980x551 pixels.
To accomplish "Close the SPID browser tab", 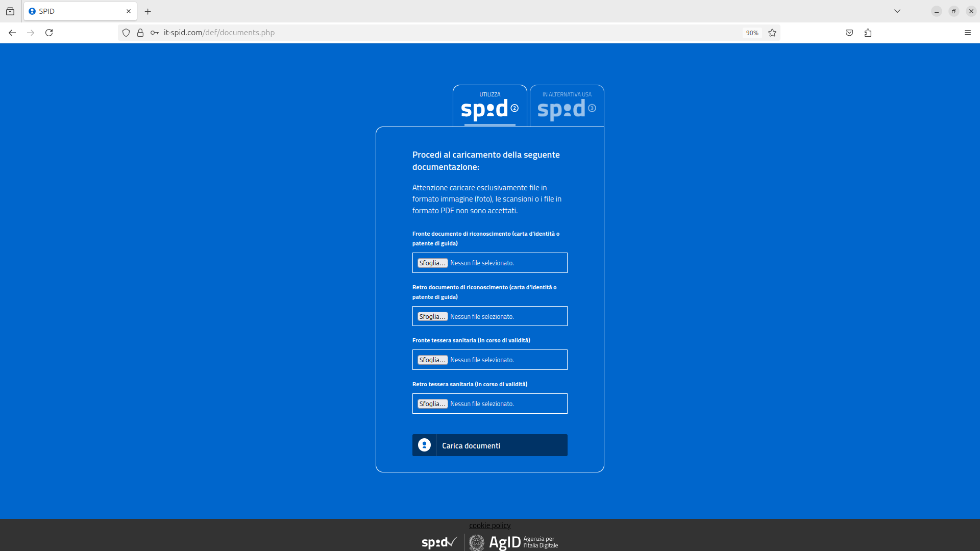I will click(129, 11).
